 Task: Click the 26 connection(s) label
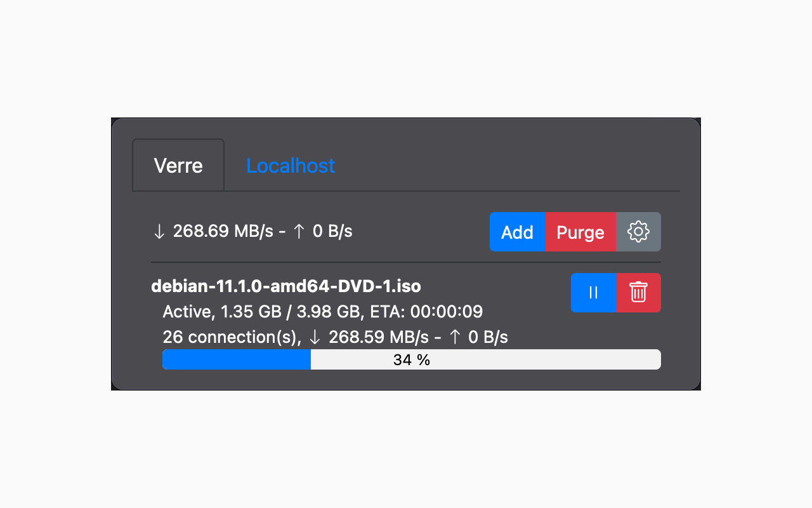tap(230, 337)
